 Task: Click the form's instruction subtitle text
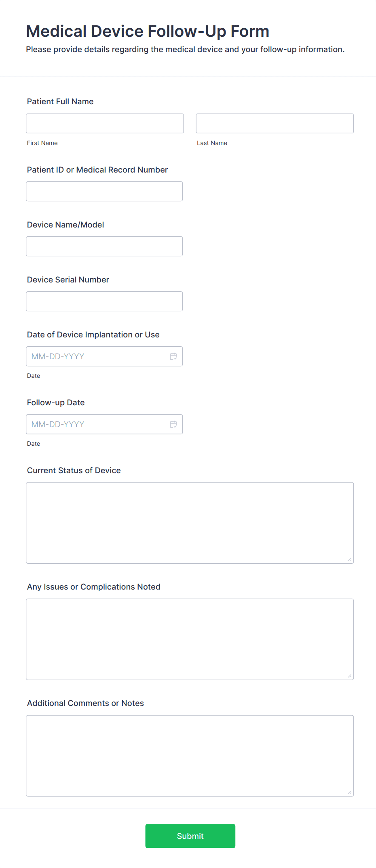[185, 49]
